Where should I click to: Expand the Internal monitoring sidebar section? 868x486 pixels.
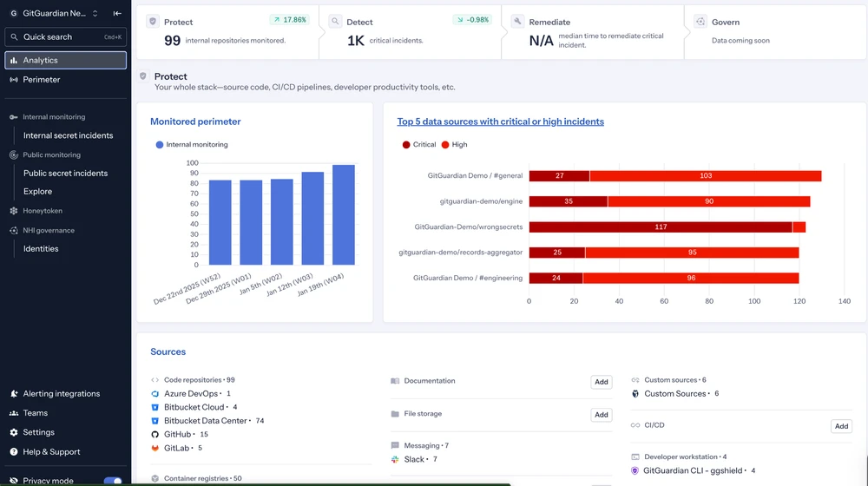[53, 117]
